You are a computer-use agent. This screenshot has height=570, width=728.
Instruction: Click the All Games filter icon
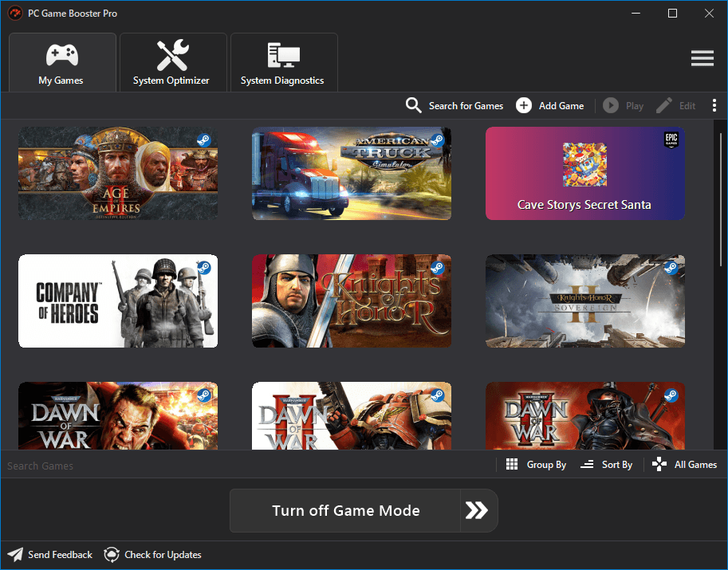(659, 464)
